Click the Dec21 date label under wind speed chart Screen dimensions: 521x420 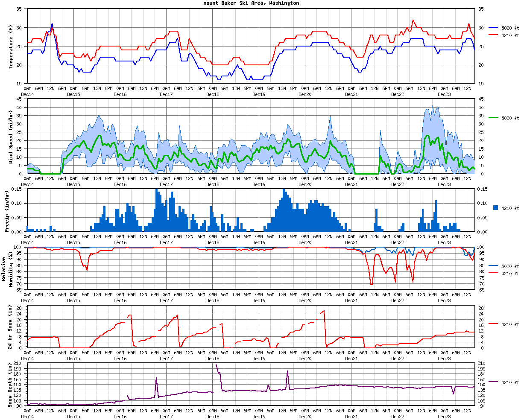(x=351, y=184)
